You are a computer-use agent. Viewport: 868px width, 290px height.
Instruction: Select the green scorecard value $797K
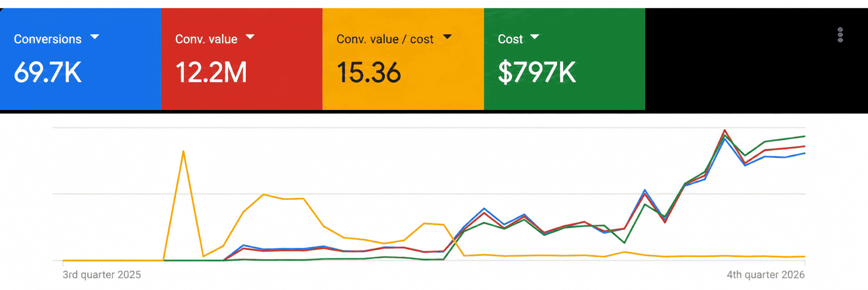(x=536, y=72)
